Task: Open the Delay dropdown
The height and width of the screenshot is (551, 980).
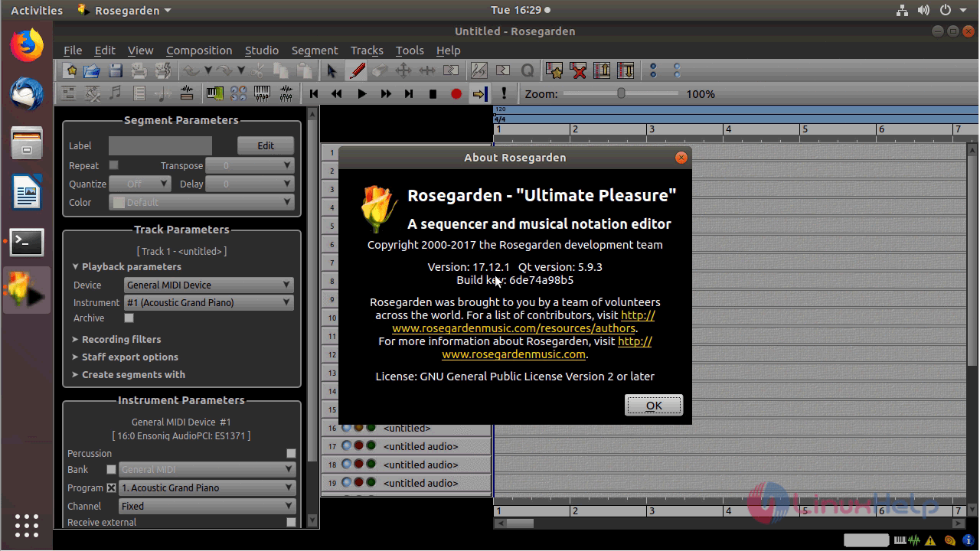Action: click(250, 184)
